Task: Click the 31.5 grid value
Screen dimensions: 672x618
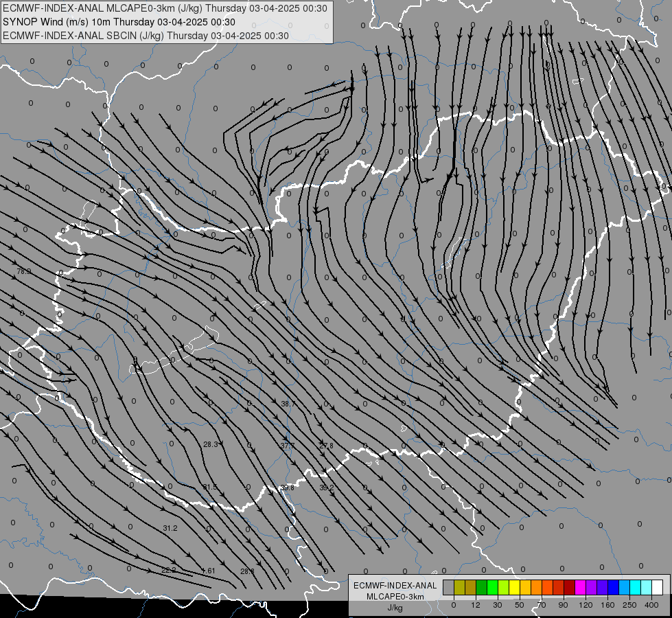Action: pyautogui.click(x=209, y=488)
